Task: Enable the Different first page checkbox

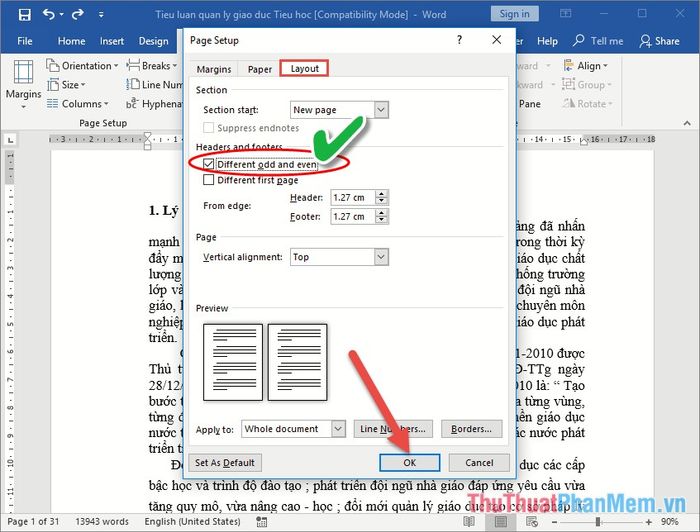Action: pos(208,179)
